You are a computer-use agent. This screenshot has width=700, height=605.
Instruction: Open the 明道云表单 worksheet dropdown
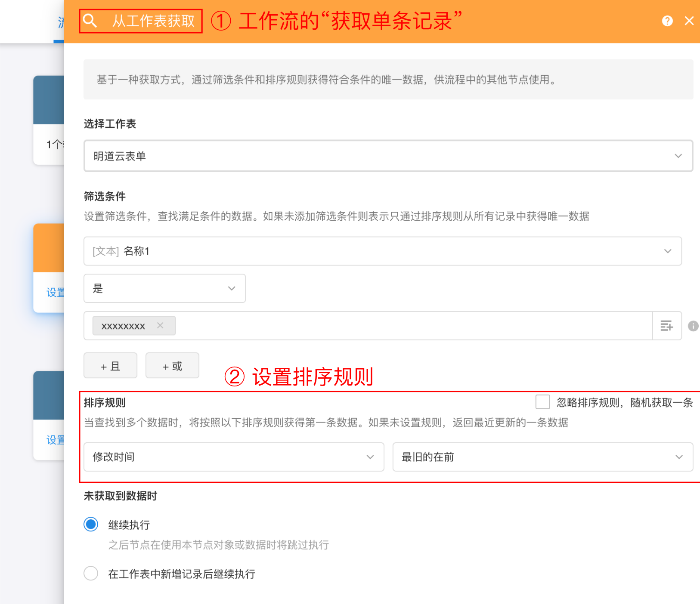click(387, 156)
